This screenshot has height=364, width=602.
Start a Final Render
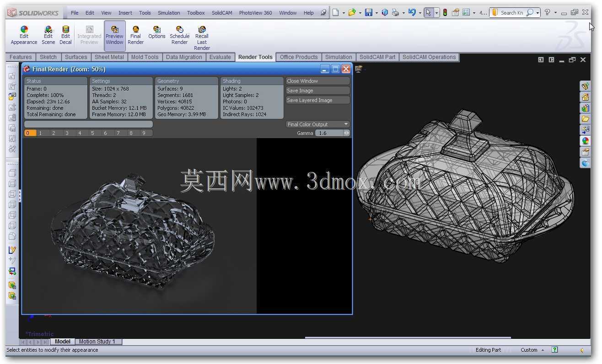pos(135,35)
